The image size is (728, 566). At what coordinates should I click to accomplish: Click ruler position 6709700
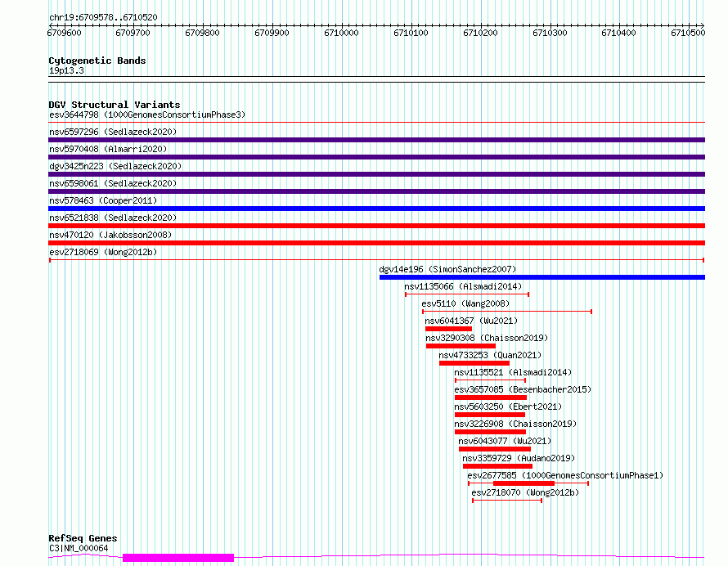point(133,33)
